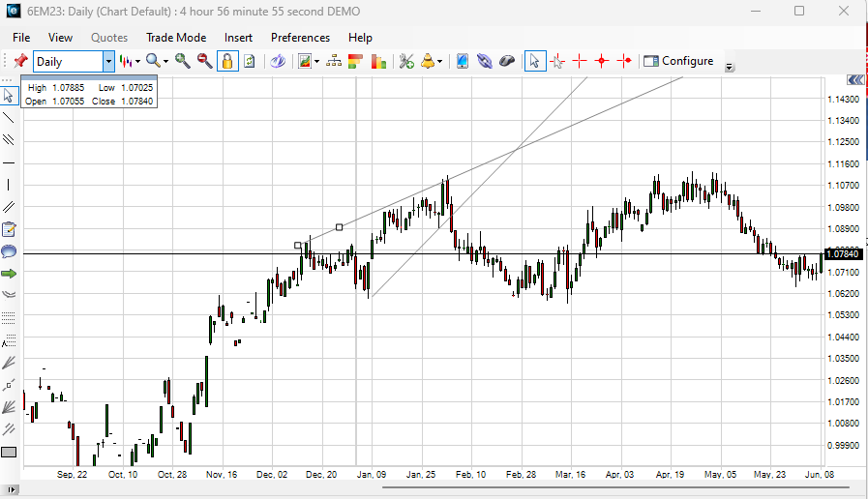The image size is (868, 499).
Task: Open the Preferences menu
Action: (300, 38)
